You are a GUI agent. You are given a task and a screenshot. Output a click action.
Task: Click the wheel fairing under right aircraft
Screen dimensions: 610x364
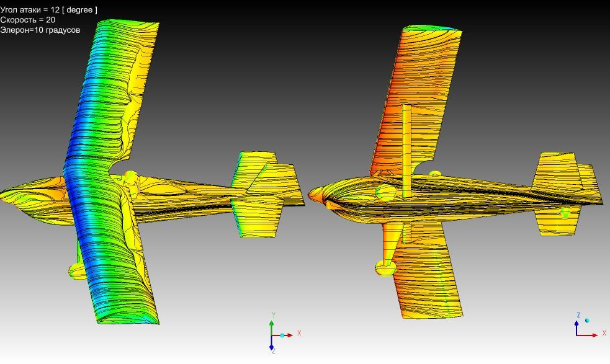(386, 268)
